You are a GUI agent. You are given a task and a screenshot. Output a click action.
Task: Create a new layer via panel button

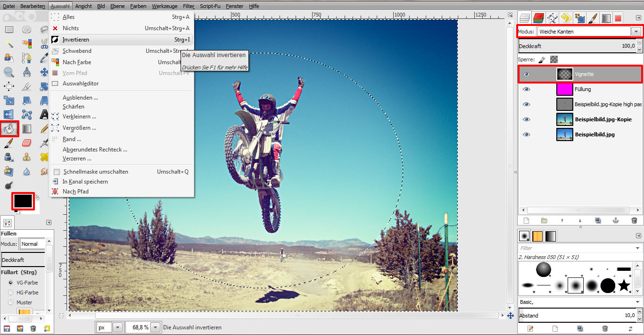point(526,220)
